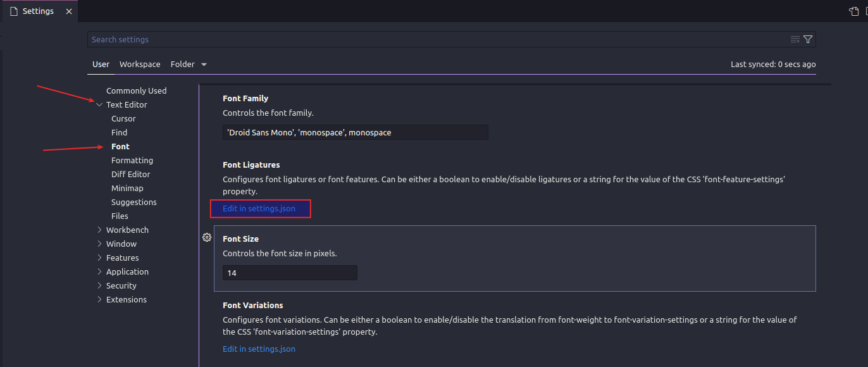868x367 pixels.
Task: Collapse the Text Editor tree section
Action: (99, 104)
